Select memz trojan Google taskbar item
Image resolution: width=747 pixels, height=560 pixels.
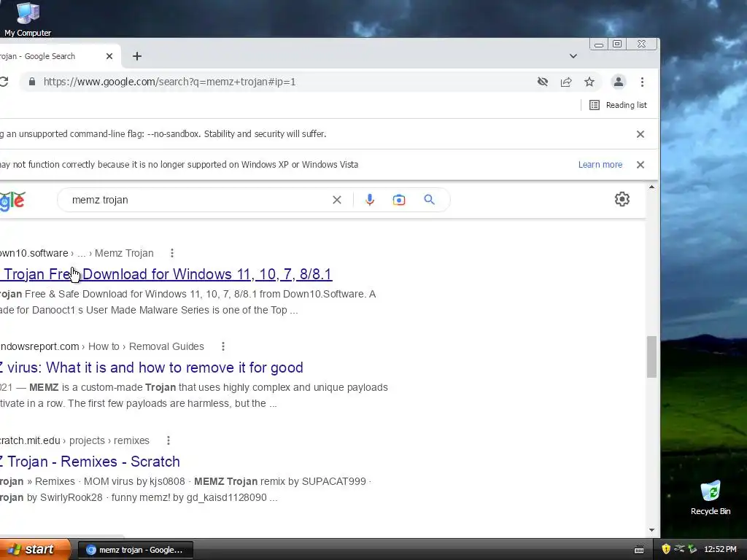pos(135,550)
